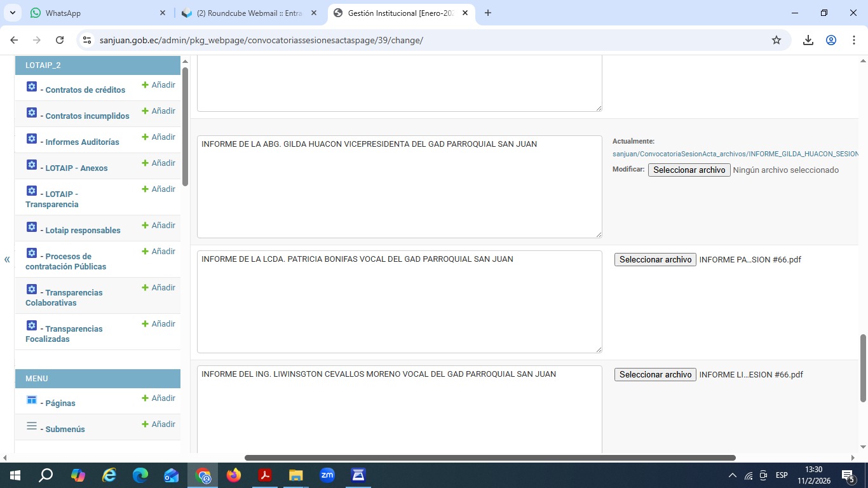The height and width of the screenshot is (488, 868).
Task: Show hidden system tray icons
Action: point(732,475)
